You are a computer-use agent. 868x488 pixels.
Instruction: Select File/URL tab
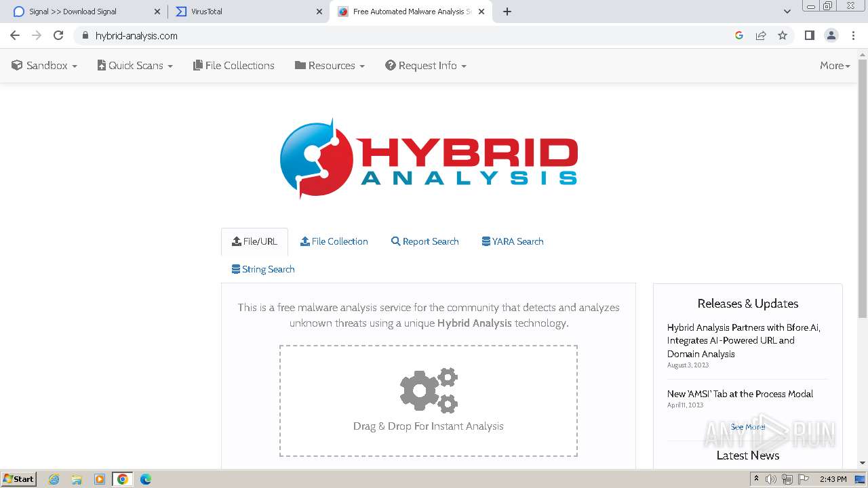[254, 241]
